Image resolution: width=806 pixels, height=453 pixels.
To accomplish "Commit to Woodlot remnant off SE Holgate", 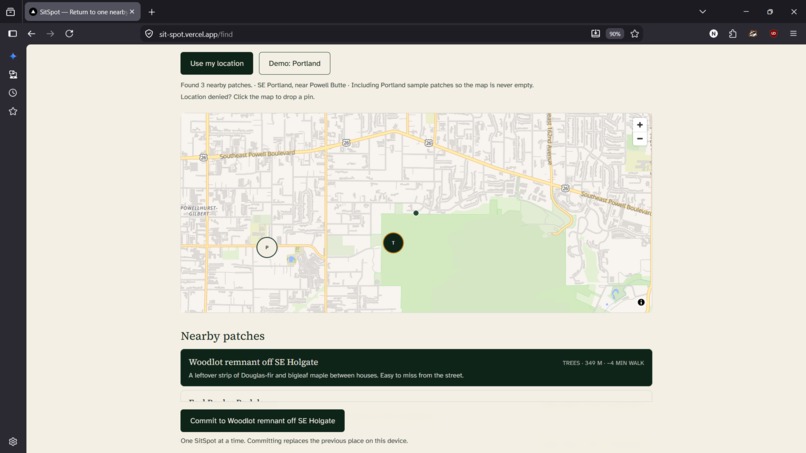I will (x=262, y=421).
